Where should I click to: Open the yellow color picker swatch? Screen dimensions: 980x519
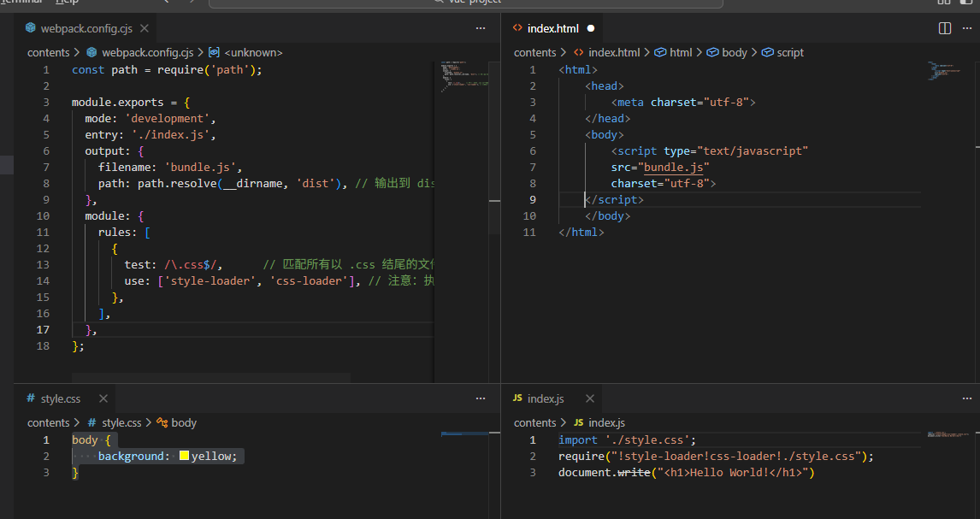185,456
